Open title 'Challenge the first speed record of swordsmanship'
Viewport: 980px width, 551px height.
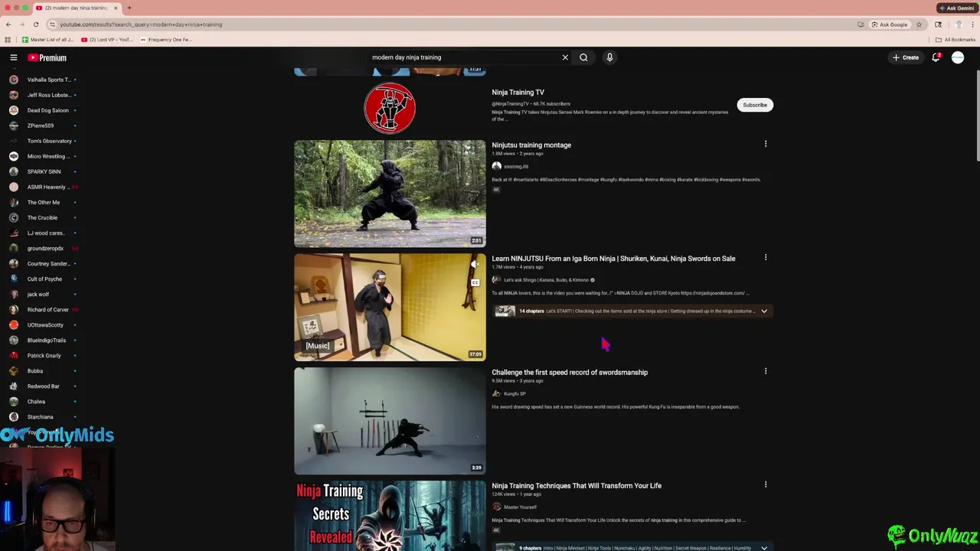click(x=570, y=372)
